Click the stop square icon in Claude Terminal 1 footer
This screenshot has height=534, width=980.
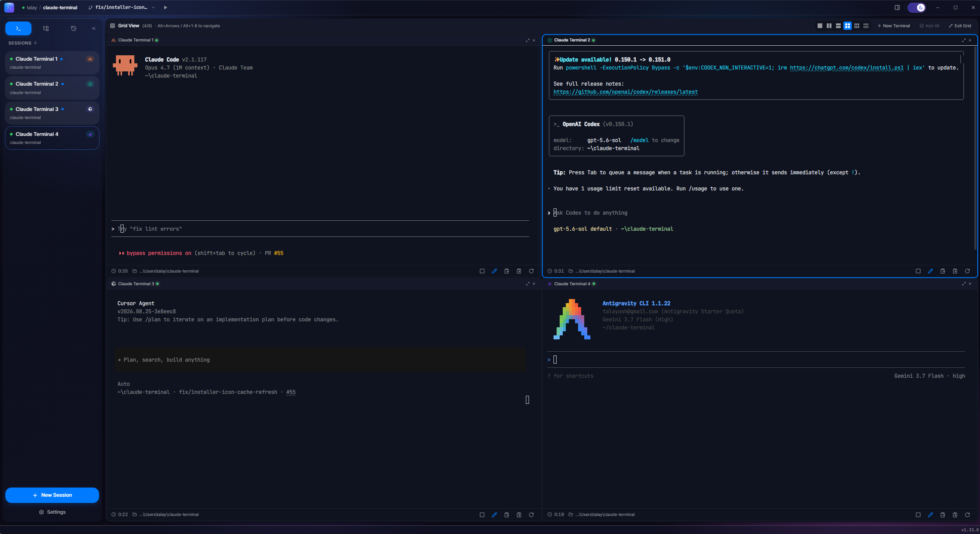[x=482, y=271]
